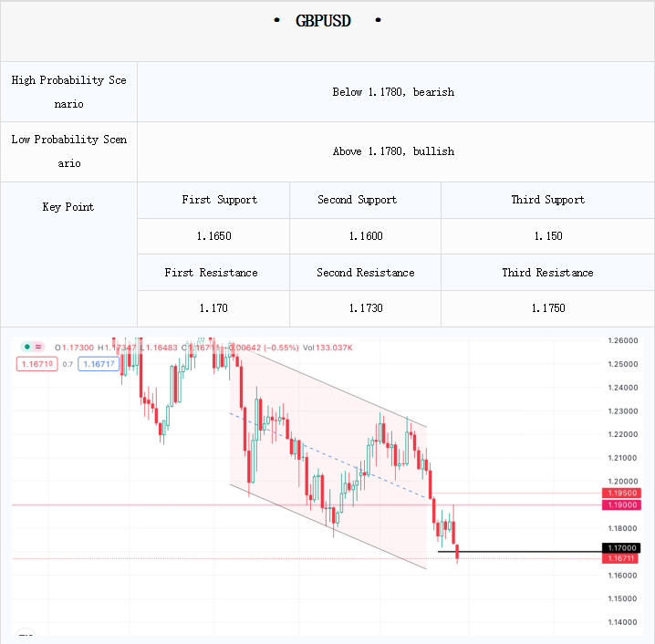This screenshot has width=655, height=644.
Task: Click the 1.1650 support value
Action: coord(213,236)
